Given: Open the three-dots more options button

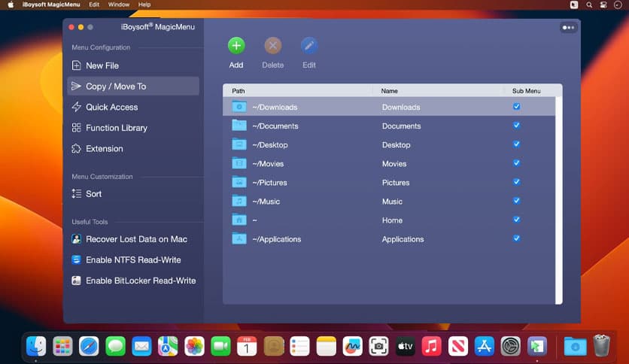Looking at the screenshot, I should tap(568, 28).
